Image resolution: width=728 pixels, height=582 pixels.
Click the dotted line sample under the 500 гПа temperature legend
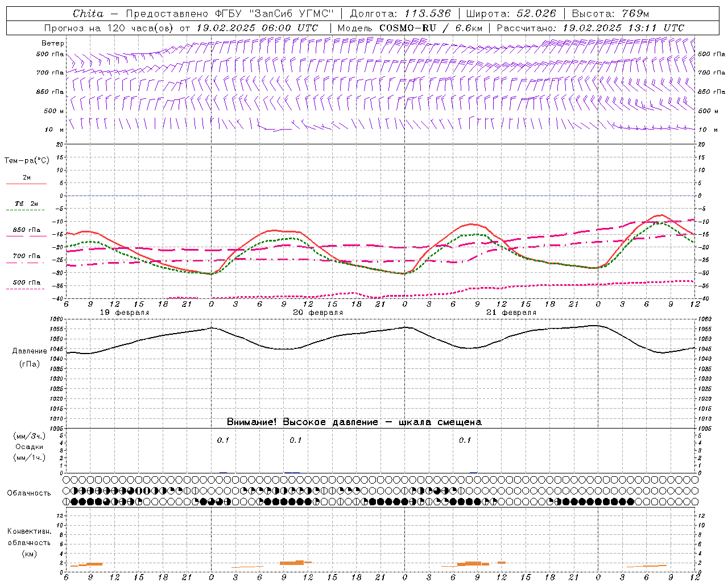pos(26,289)
